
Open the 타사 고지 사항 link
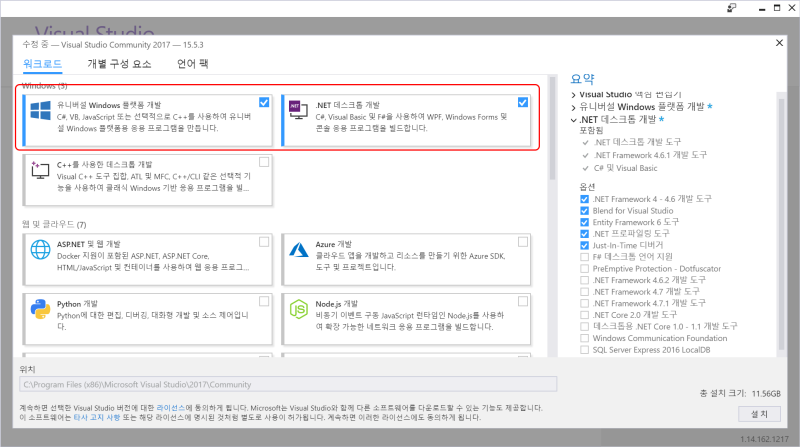tap(97, 417)
